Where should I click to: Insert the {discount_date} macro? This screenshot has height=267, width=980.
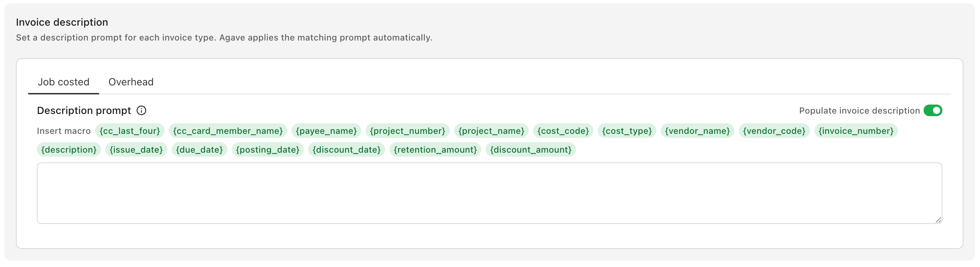point(346,150)
